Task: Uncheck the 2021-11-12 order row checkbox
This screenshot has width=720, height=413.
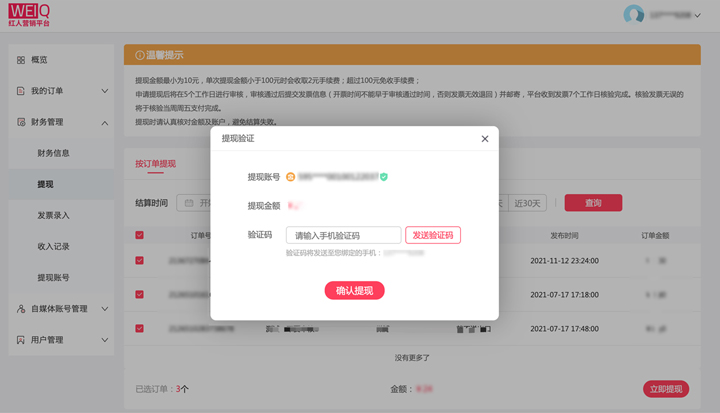Action: [139, 261]
